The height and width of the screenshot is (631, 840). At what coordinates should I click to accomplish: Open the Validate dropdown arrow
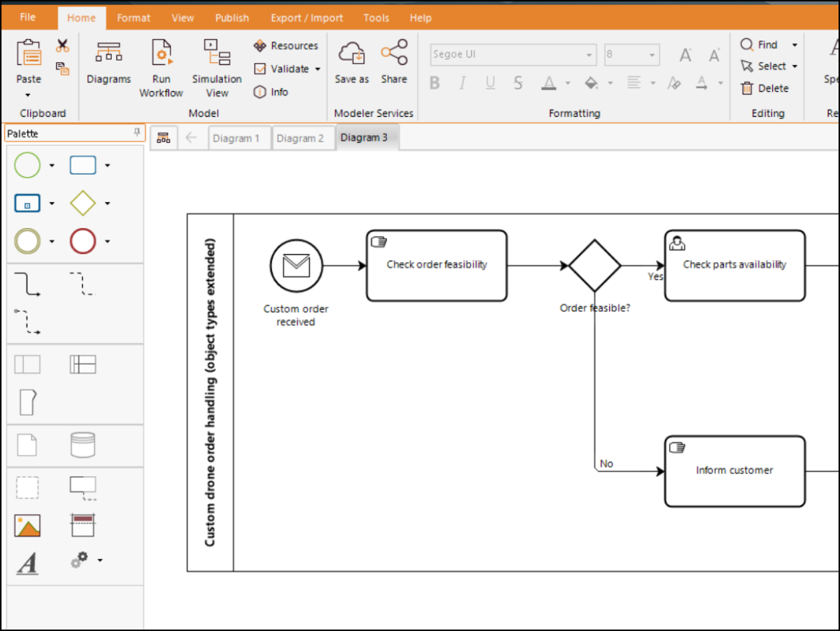pyautogui.click(x=318, y=69)
